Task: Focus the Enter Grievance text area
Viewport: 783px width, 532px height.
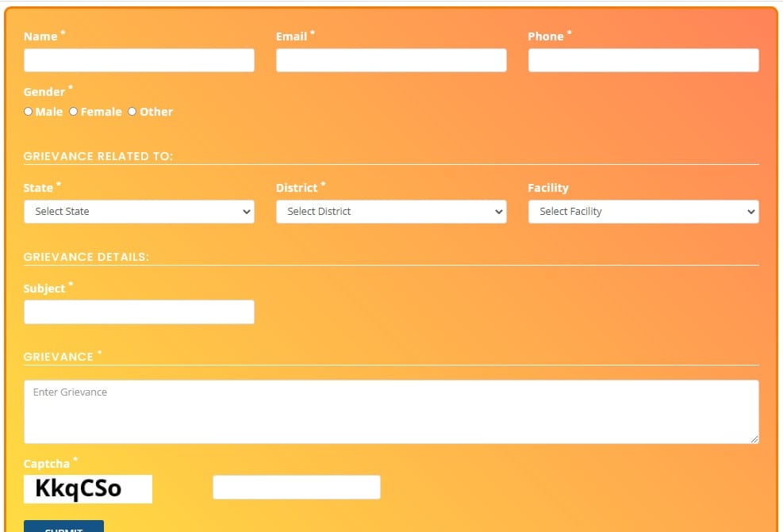Action: click(x=391, y=411)
